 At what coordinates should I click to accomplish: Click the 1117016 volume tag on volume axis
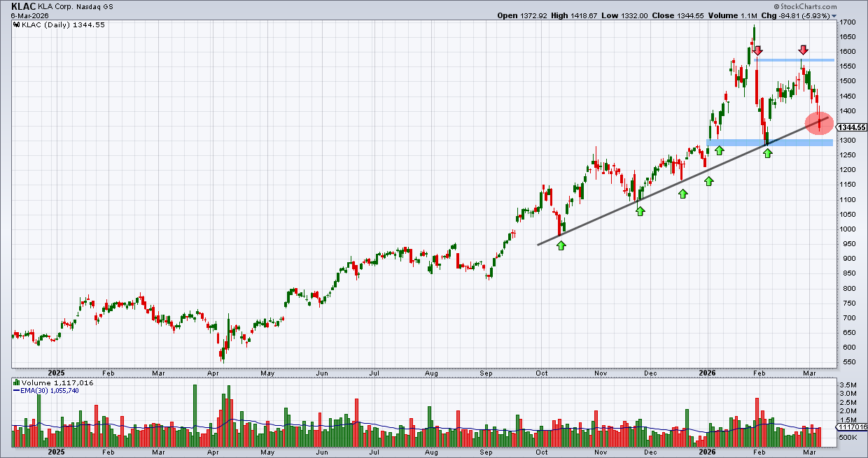[851, 427]
